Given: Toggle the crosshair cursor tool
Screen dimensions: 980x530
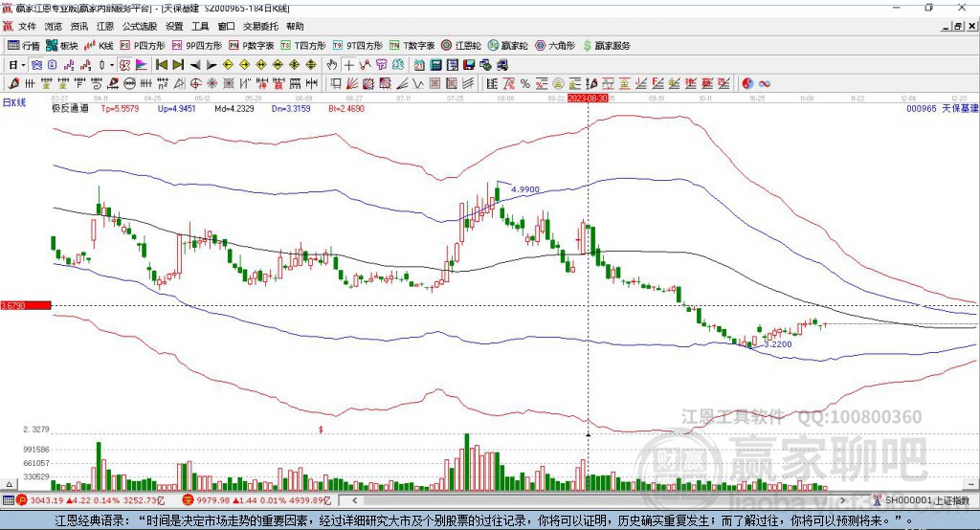Looking at the screenshot, I should click(348, 65).
